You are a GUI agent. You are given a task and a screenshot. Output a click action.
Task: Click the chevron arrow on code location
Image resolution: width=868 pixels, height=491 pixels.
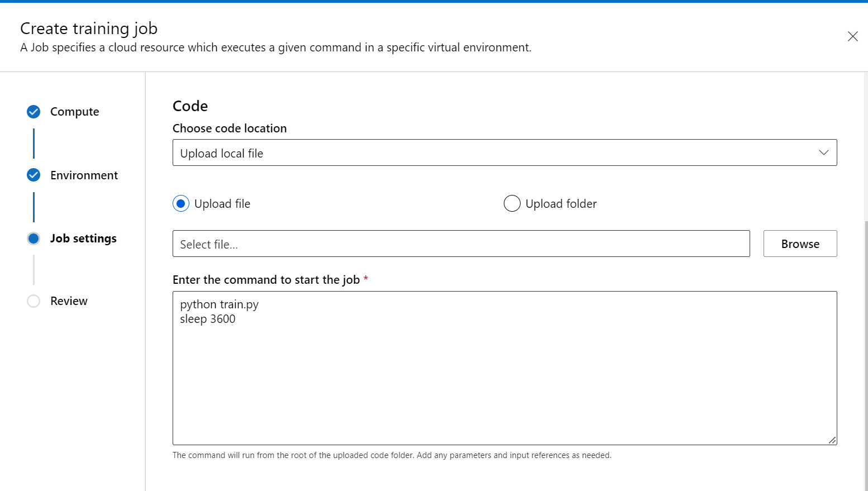823,153
